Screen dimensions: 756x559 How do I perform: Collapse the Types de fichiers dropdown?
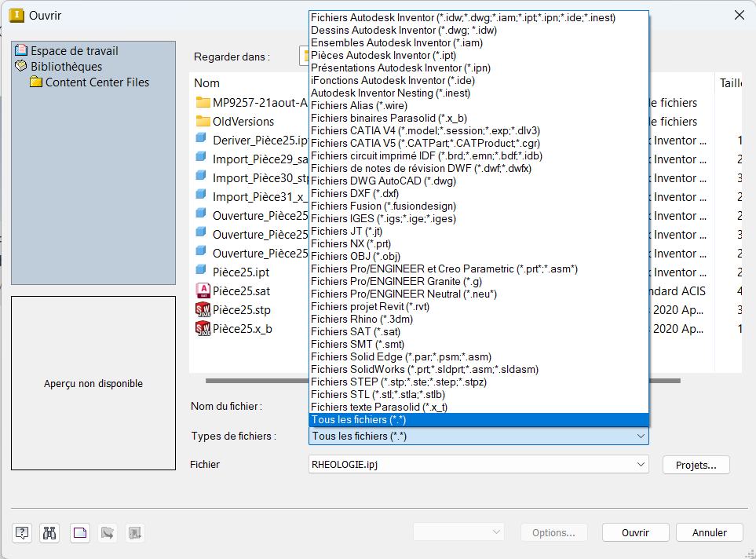[x=641, y=436]
